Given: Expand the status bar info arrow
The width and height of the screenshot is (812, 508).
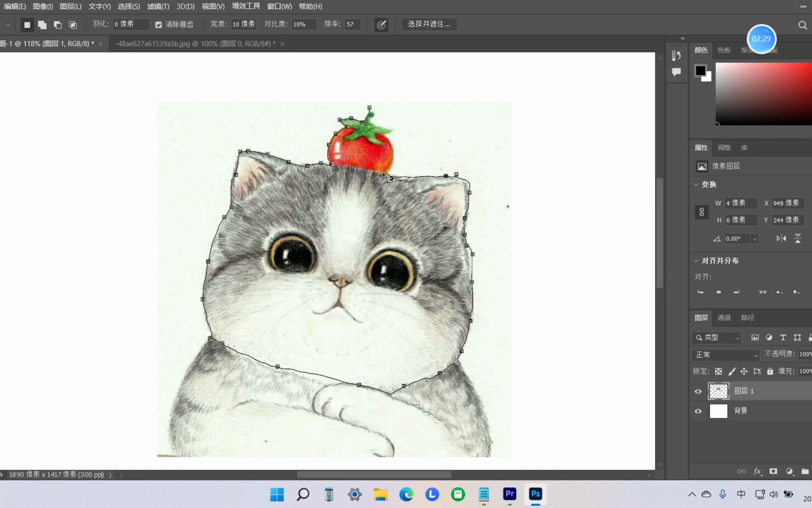Looking at the screenshot, I should (x=110, y=475).
